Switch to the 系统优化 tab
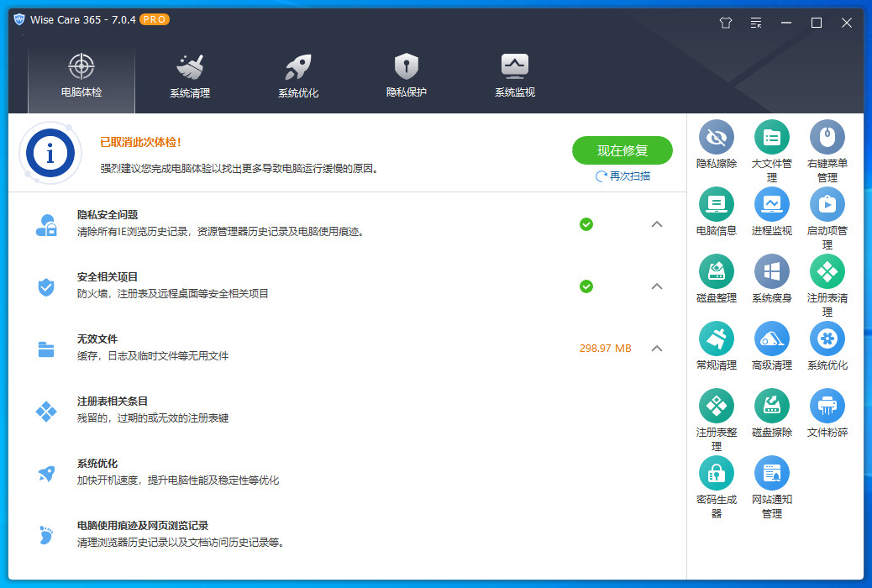 [x=298, y=78]
